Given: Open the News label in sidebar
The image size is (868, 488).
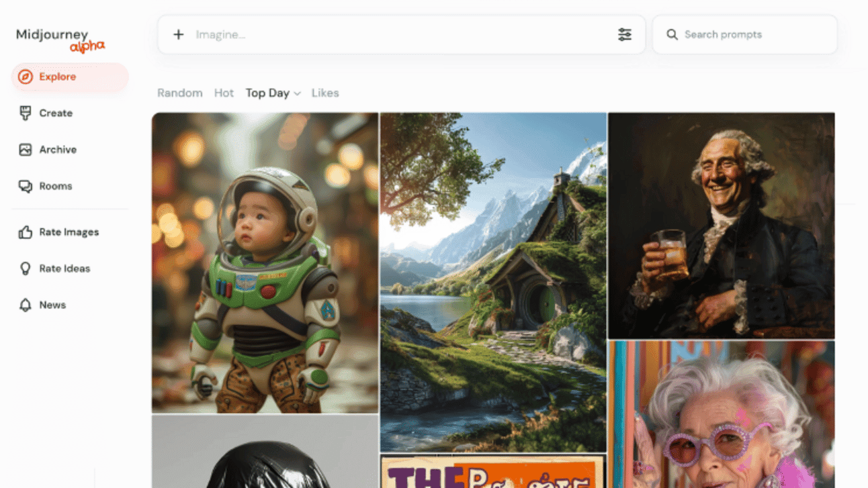Looking at the screenshot, I should coord(52,305).
